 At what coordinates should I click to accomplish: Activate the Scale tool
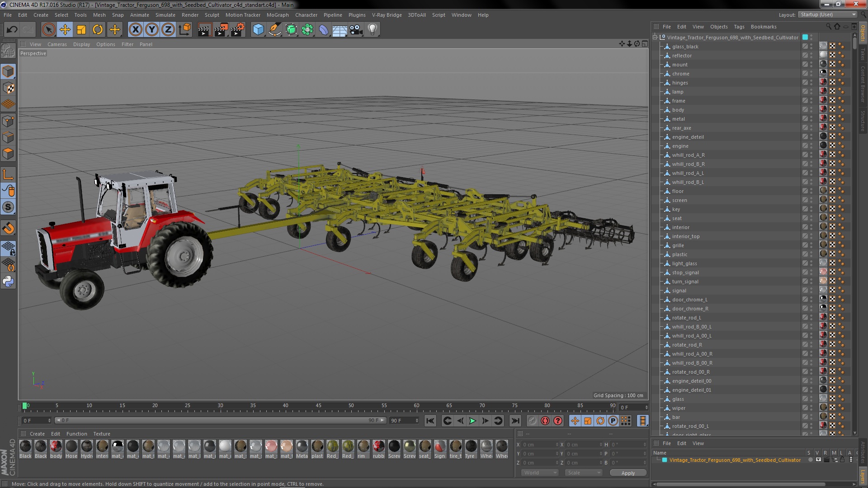coord(81,30)
